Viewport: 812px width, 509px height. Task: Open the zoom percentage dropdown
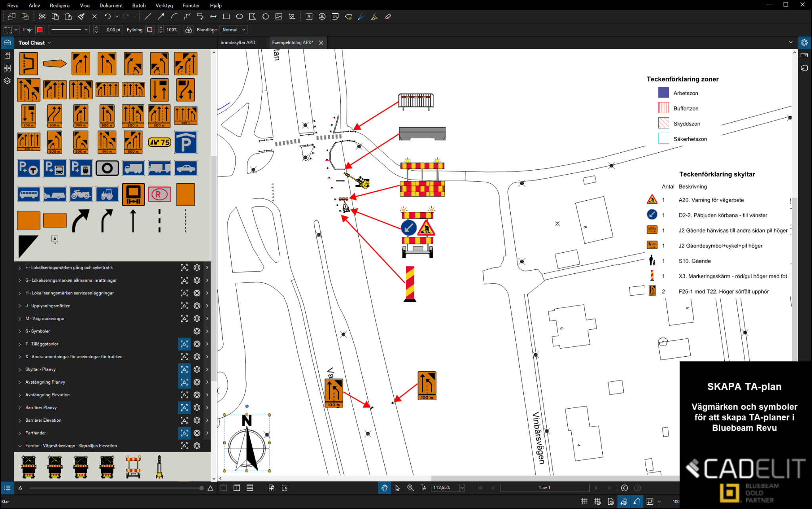click(462, 488)
